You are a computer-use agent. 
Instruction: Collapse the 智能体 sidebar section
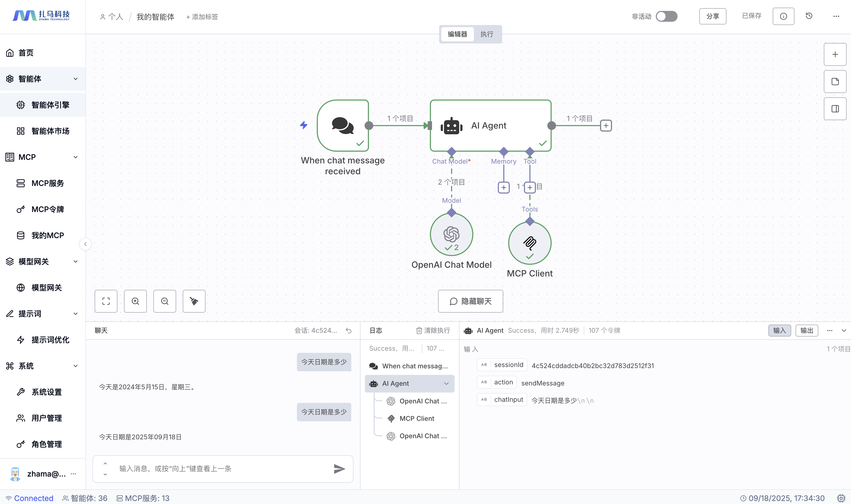(x=75, y=79)
